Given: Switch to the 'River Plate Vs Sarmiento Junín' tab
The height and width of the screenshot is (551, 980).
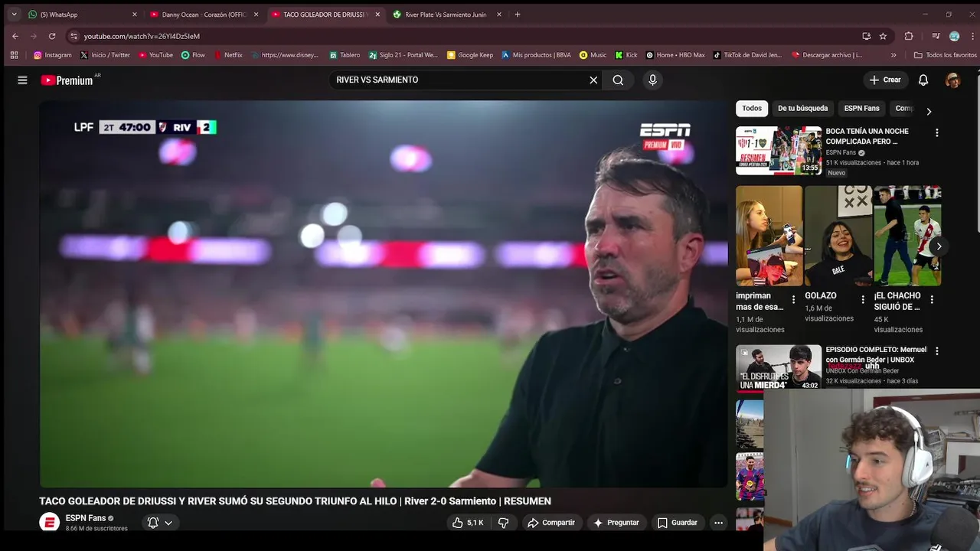Looking at the screenshot, I should (x=448, y=15).
